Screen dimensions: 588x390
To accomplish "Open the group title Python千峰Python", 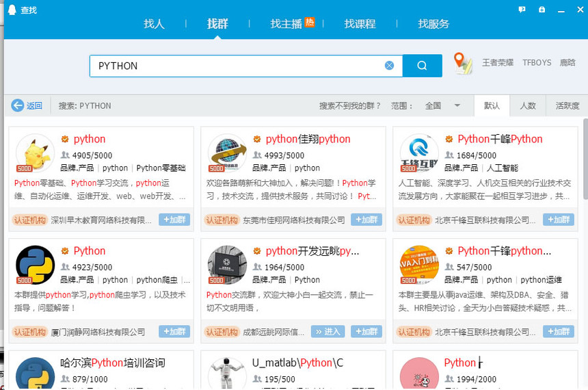I will click(x=500, y=140).
